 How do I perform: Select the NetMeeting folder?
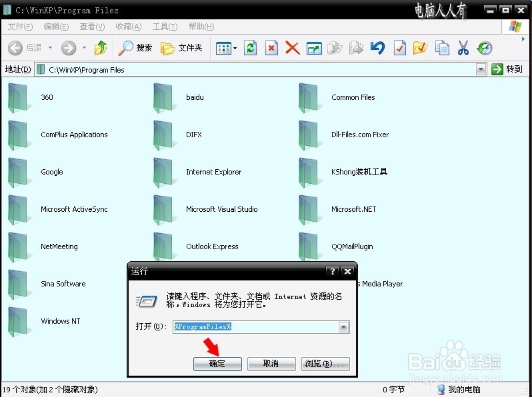pos(43,247)
